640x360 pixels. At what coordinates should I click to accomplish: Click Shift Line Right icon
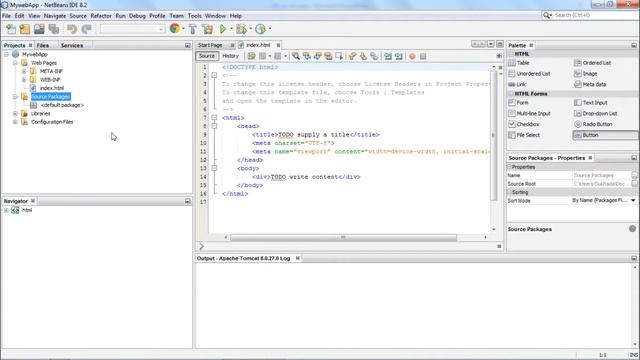398,56
